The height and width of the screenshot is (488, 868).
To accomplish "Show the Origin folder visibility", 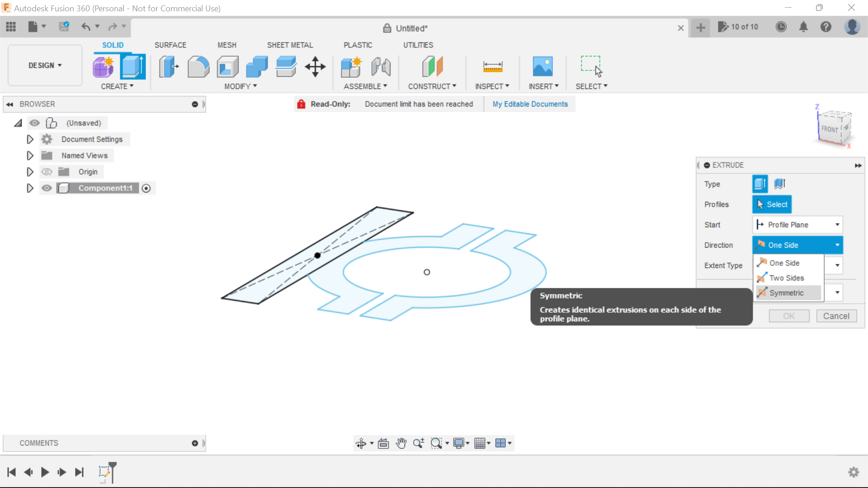I will [x=47, y=172].
